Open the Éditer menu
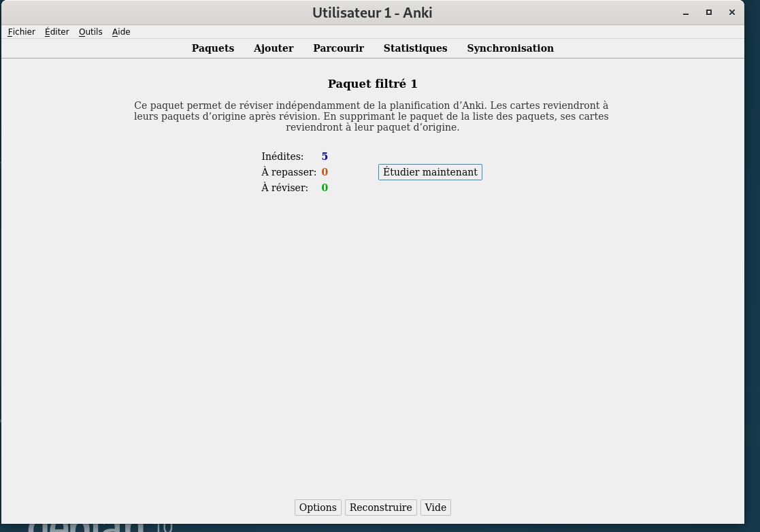This screenshot has height=532, width=760. [56, 32]
